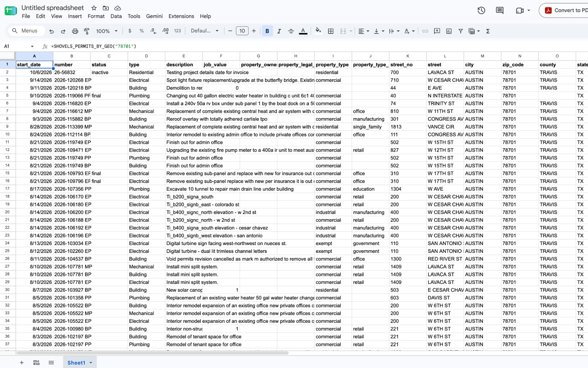Expand the horizontal align options
The width and height of the screenshot is (588, 368).
coord(363,31)
